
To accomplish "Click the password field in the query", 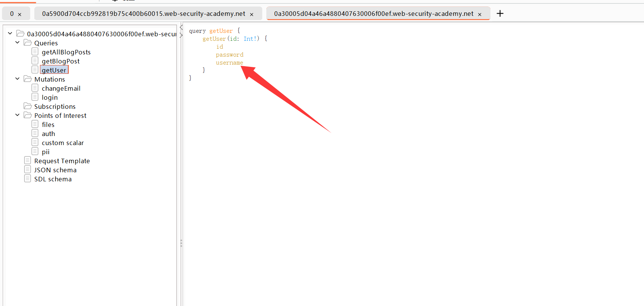I will 229,55.
